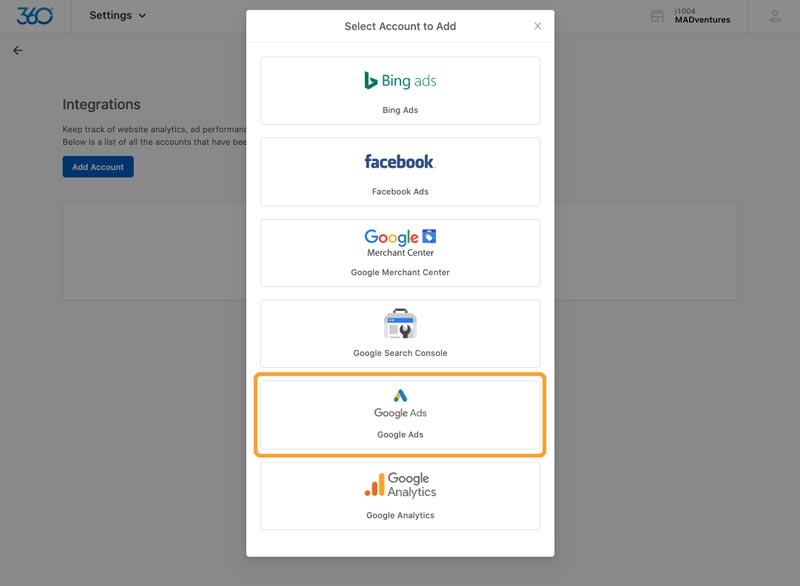Viewport: 800px width, 586px height.
Task: Click the Add Account button
Action: click(98, 167)
